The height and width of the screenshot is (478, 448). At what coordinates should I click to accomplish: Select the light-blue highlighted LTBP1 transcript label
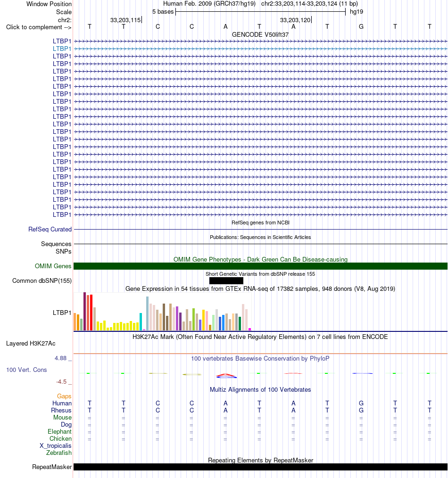coord(62,49)
